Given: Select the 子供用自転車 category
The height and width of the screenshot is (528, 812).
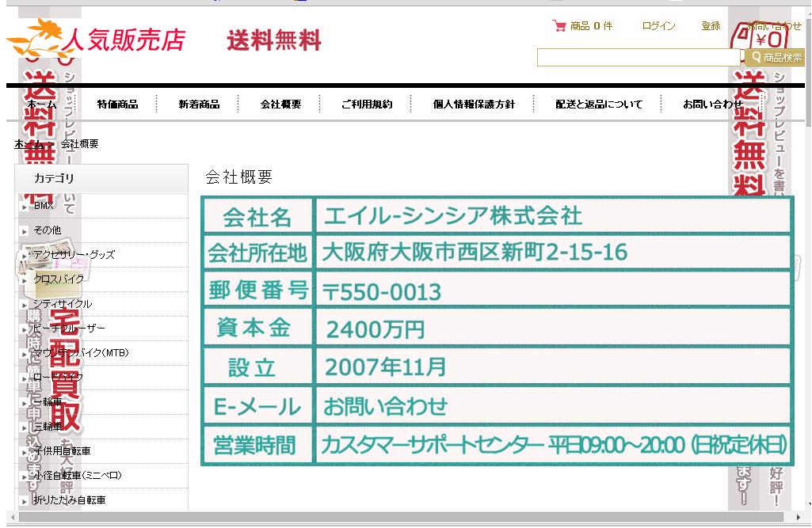Looking at the screenshot, I should coord(62,451).
